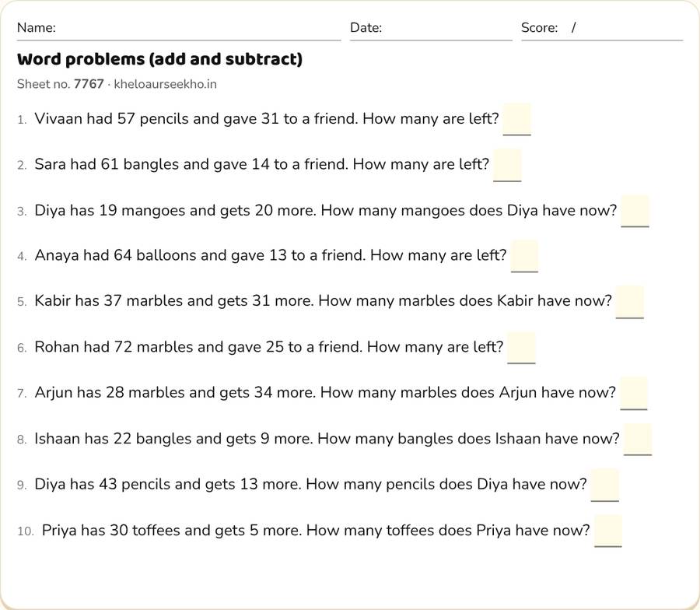Click the 'Name:' label
Viewport: 700px width, 610px height.
(x=36, y=28)
